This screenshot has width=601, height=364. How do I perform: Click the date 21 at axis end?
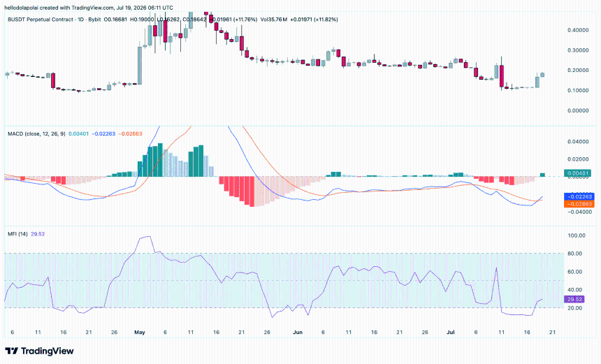pos(552,332)
